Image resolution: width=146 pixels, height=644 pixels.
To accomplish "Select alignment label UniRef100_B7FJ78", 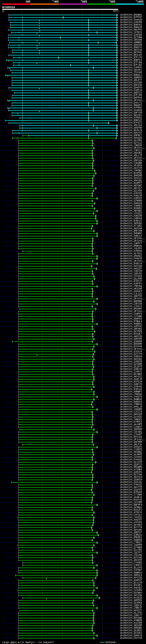I will pos(131,58).
